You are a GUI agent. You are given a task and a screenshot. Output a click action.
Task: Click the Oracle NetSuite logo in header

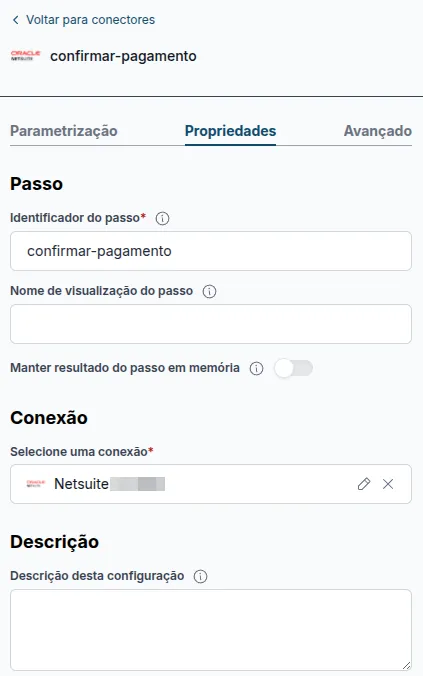(x=25, y=56)
